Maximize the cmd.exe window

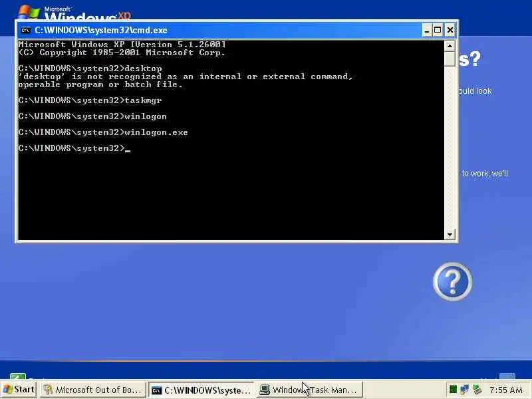(438, 31)
